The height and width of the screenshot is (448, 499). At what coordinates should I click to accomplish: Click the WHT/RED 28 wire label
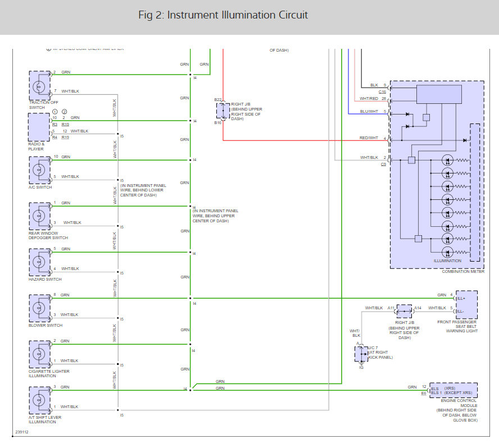pos(373,98)
